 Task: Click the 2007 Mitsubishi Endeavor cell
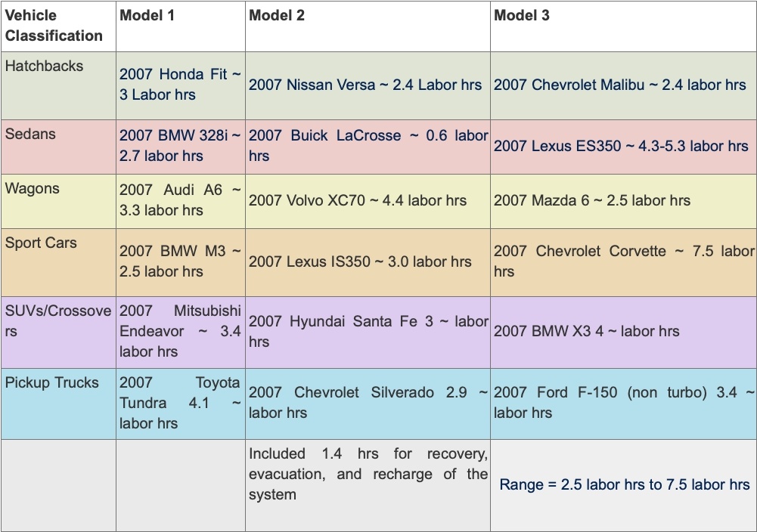181,332
